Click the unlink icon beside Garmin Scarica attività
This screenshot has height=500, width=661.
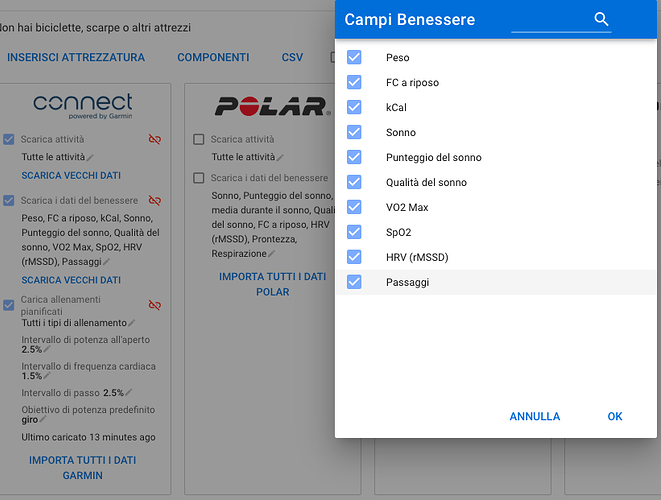click(155, 139)
